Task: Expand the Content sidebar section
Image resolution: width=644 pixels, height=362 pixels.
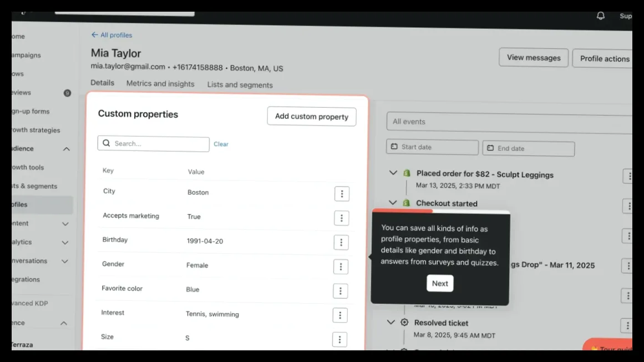Action: coord(65,224)
